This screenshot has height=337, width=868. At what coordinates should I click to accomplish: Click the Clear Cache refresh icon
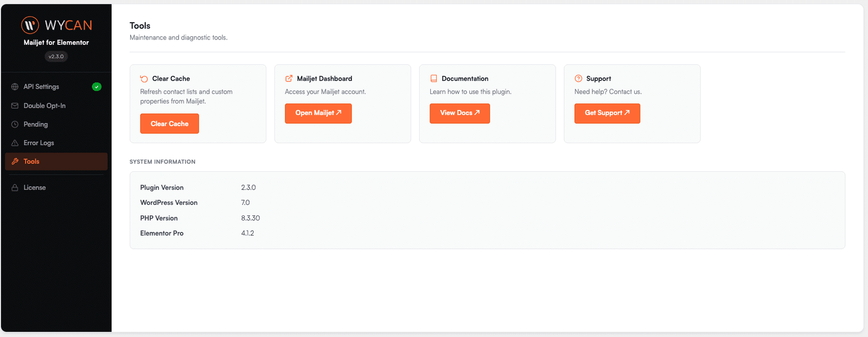point(144,79)
